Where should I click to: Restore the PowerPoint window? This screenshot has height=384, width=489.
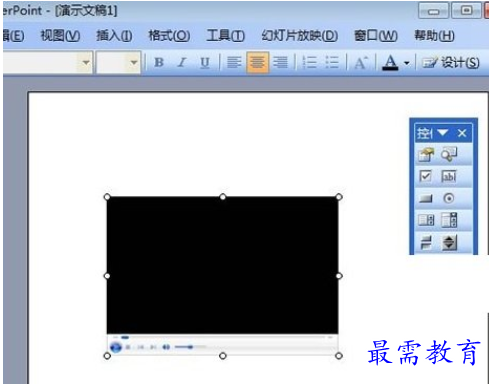(467, 11)
